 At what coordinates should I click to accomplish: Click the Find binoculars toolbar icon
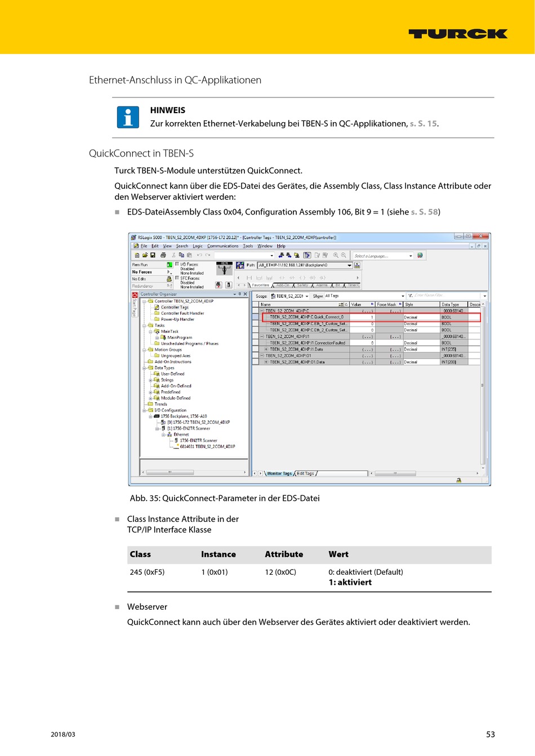[x=281, y=255]
